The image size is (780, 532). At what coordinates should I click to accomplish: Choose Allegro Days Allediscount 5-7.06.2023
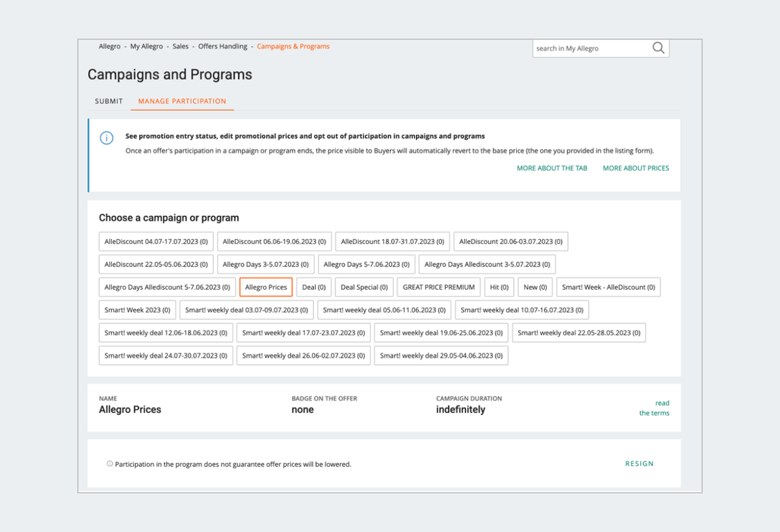[x=168, y=287]
